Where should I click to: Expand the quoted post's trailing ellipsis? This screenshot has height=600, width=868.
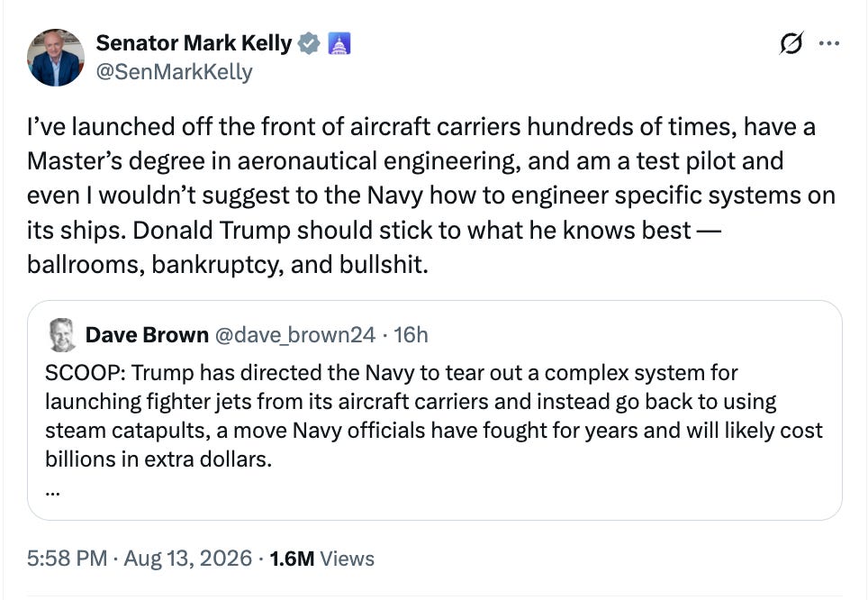click(52, 490)
